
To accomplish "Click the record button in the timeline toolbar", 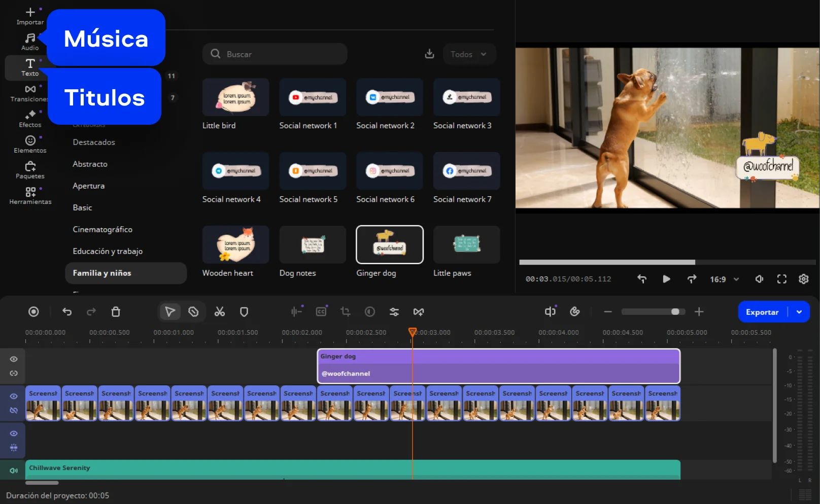I will [x=33, y=312].
